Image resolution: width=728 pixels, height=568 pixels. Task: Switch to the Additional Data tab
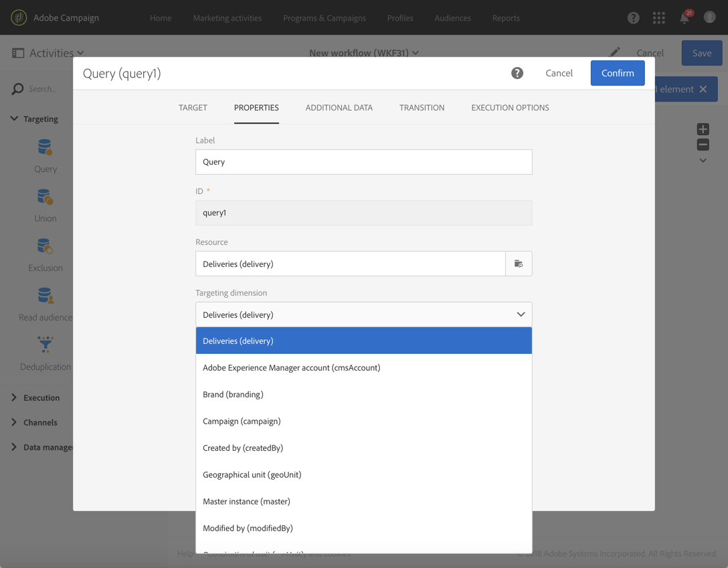click(339, 108)
